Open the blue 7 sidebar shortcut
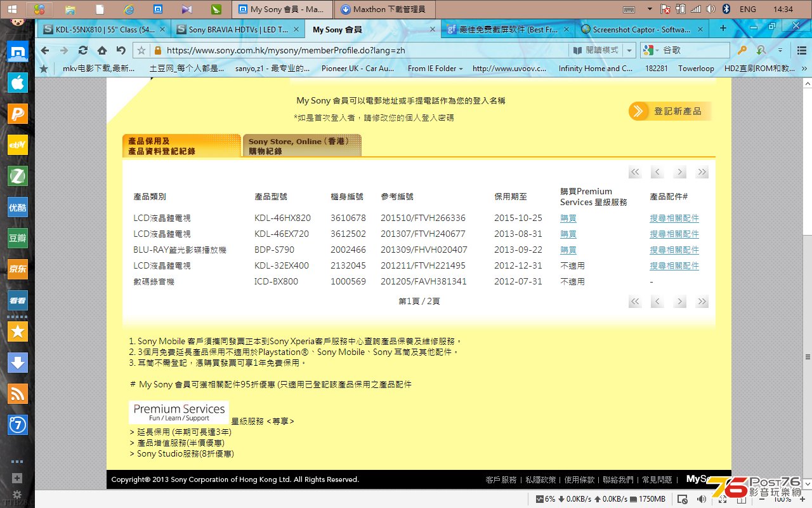This screenshot has height=508, width=812. pos(17,425)
